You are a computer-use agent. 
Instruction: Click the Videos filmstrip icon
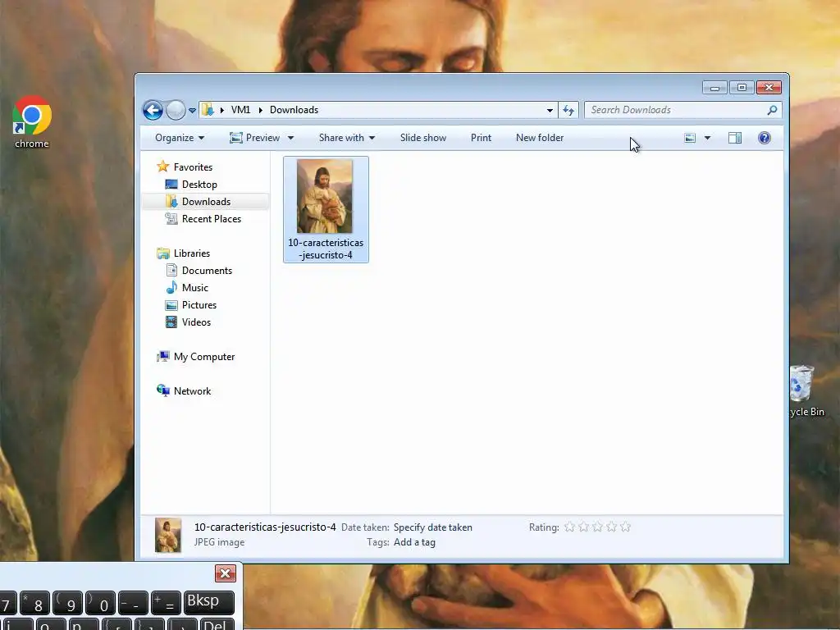coord(171,322)
